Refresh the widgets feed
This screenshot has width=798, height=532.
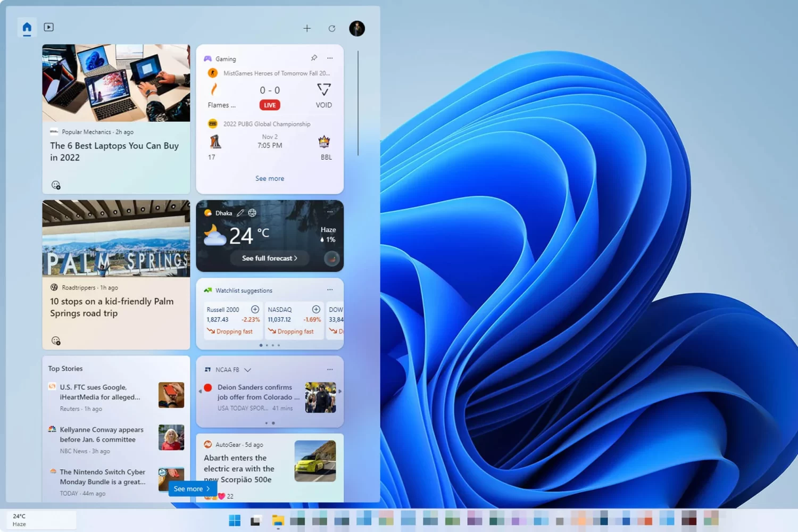click(x=332, y=28)
